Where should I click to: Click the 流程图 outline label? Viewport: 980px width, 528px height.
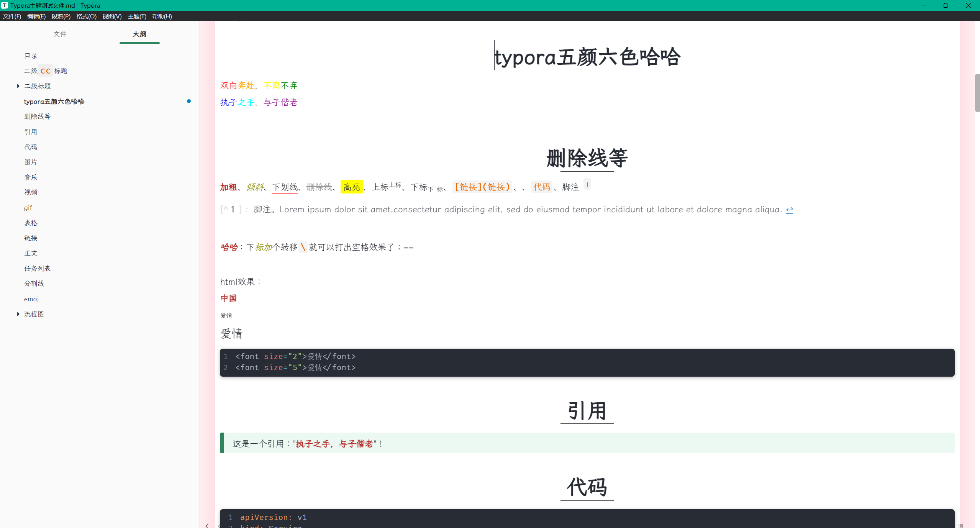pyautogui.click(x=34, y=314)
